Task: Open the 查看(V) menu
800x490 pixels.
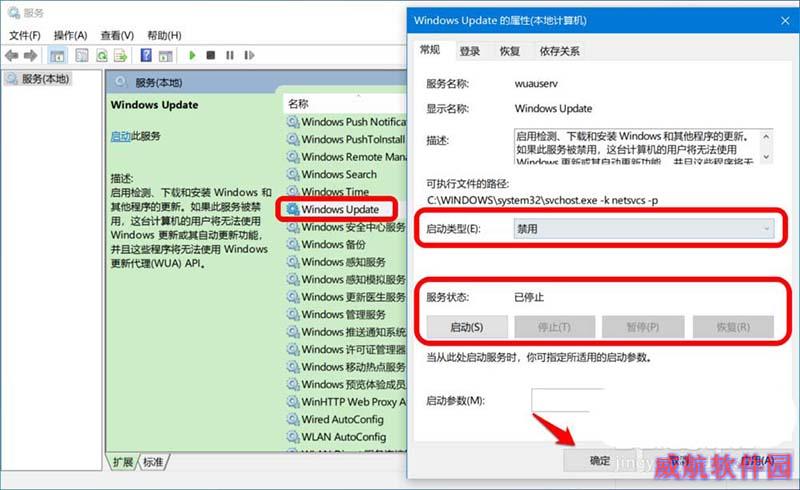Action: tap(117, 35)
